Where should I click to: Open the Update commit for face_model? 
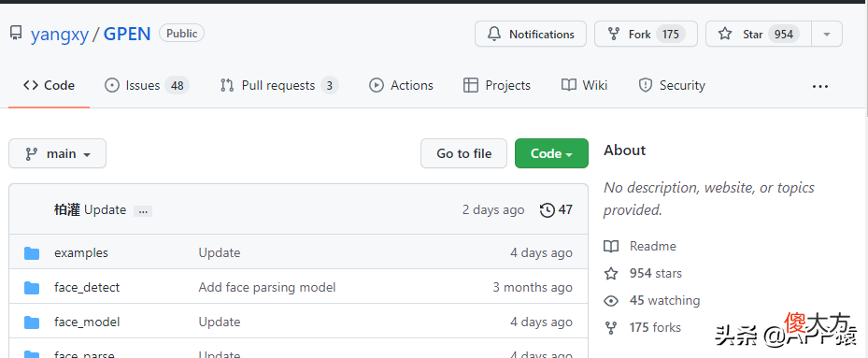click(x=220, y=322)
